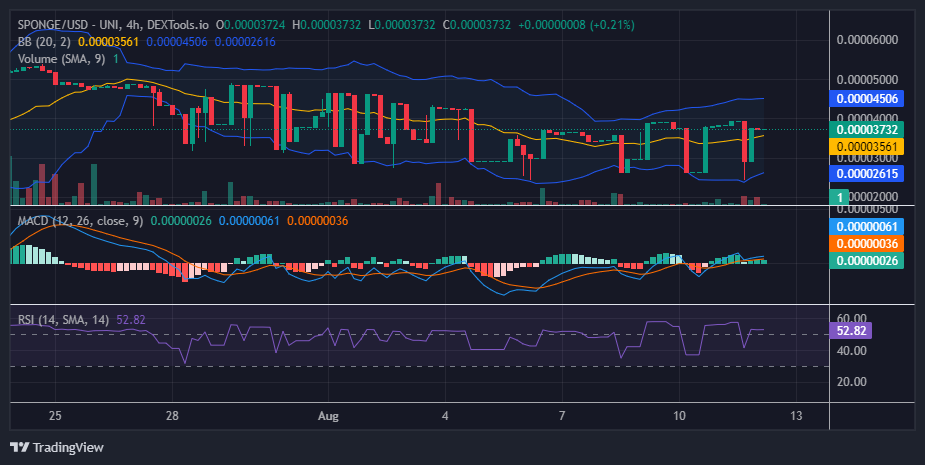This screenshot has height=465, width=925.
Task: Select the RSI (14, SMA, 14) label
Action: pyautogui.click(x=63, y=320)
